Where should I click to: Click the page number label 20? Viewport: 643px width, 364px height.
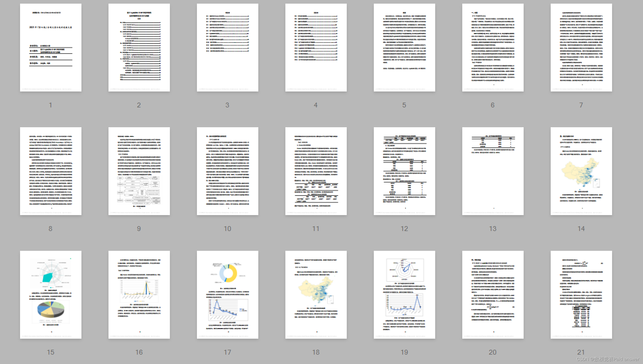coord(493,352)
